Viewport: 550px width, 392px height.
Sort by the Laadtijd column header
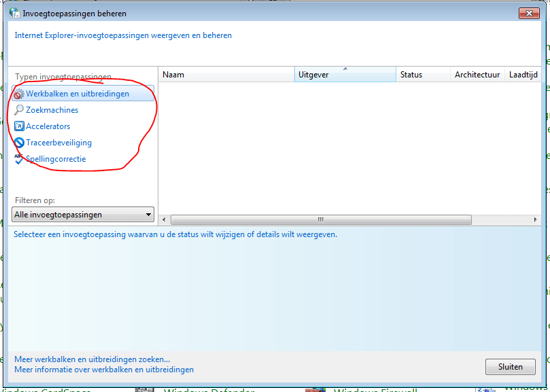point(523,74)
